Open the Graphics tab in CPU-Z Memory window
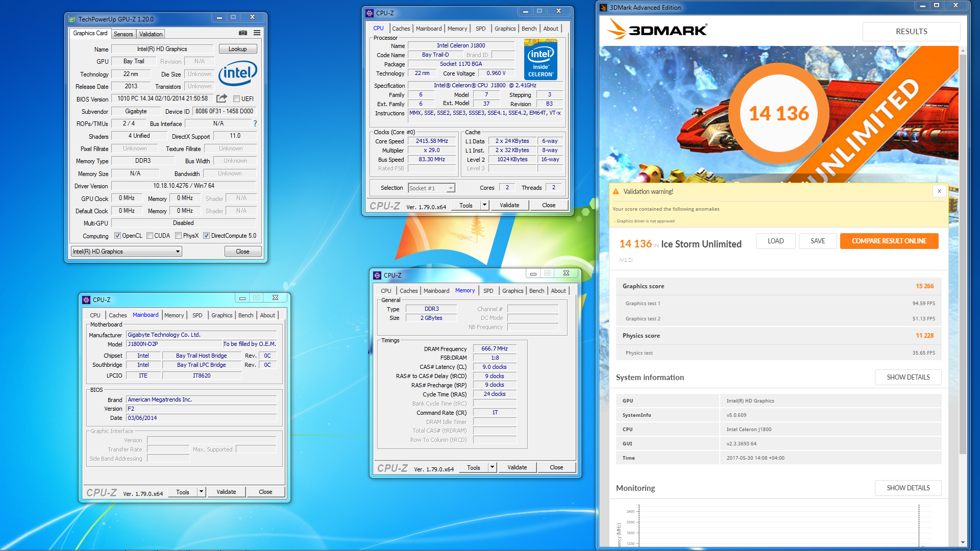 tap(512, 291)
